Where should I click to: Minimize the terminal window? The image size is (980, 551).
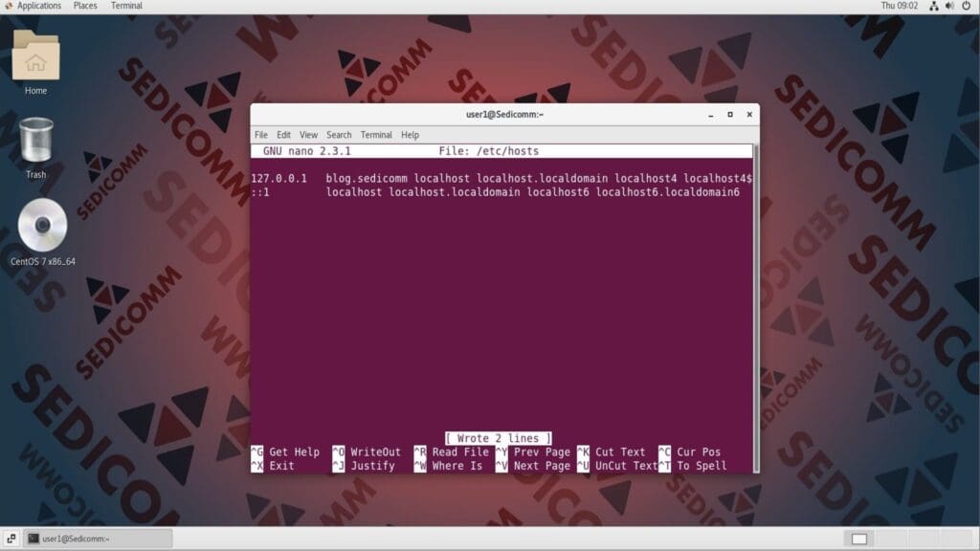pos(709,115)
